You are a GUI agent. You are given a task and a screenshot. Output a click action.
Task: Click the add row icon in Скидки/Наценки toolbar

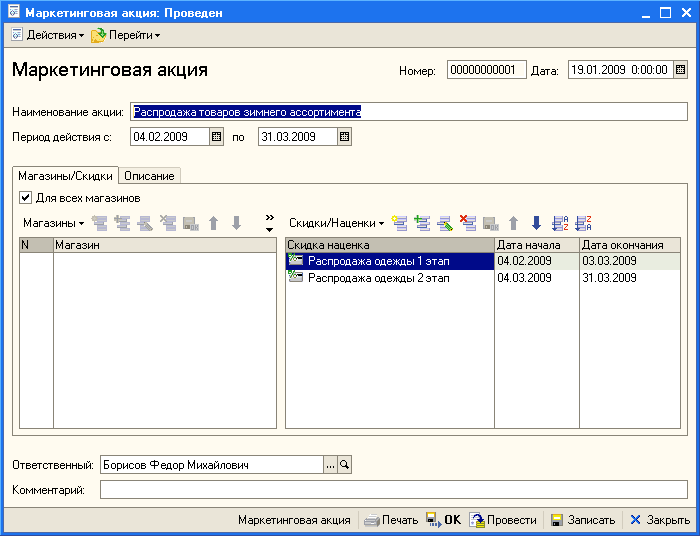(x=399, y=223)
